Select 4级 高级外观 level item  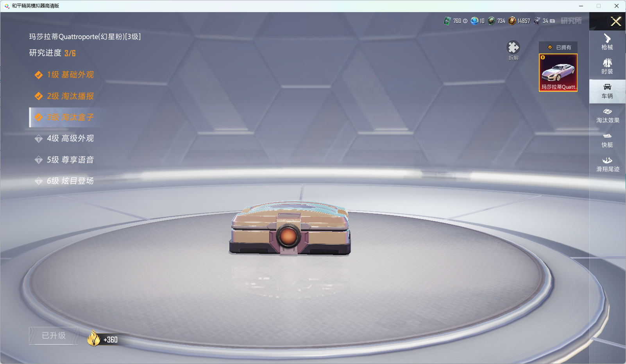coord(70,138)
